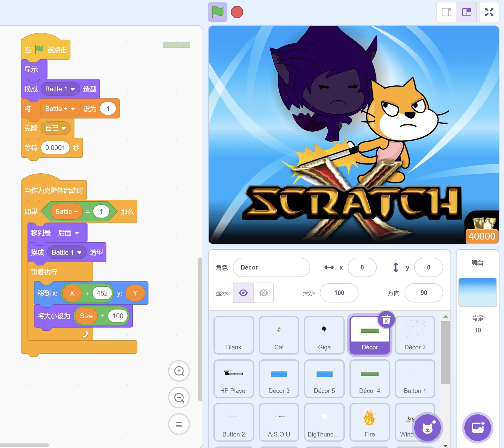
Task: Add a new backdrop with the picture-plus button
Action: [478, 428]
